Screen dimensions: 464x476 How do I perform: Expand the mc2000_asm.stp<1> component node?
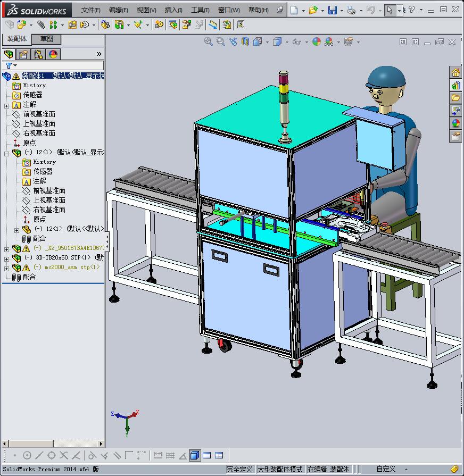6,269
